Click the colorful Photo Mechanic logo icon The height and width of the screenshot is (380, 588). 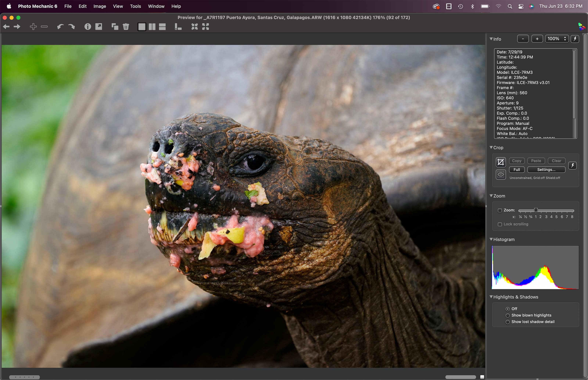tap(581, 26)
